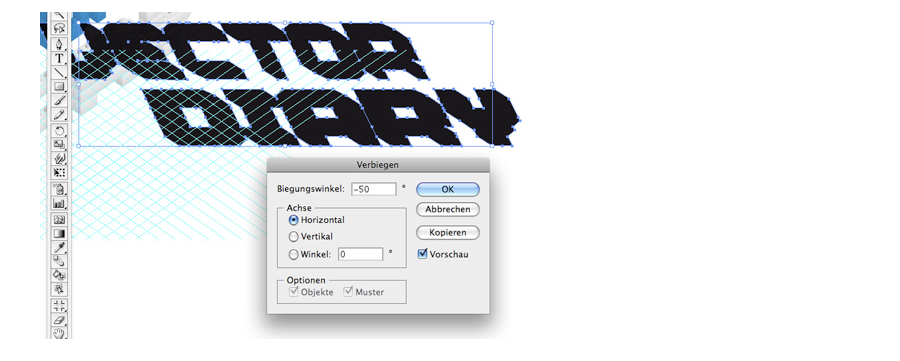This screenshot has width=900, height=361.
Task: Activate the Hand tool
Action: (60, 333)
